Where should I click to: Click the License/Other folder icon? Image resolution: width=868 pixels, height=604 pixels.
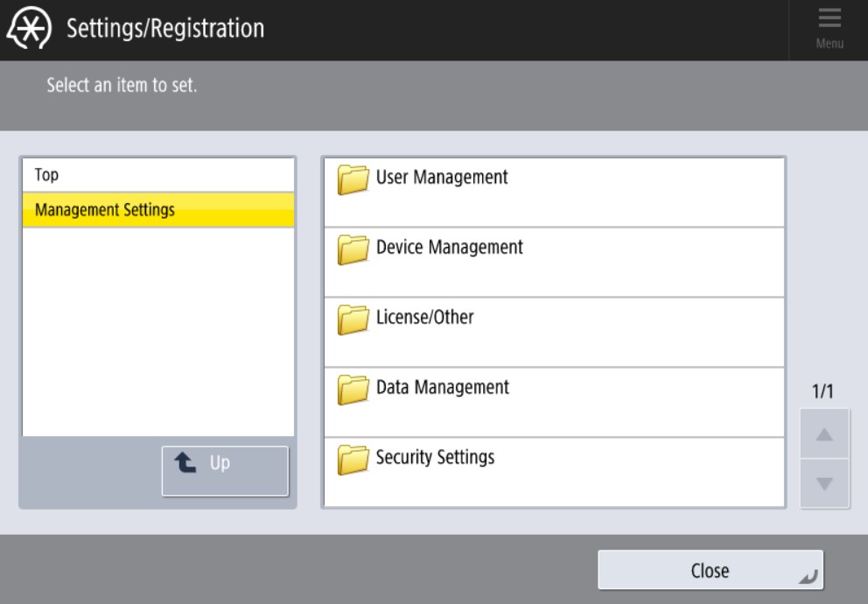tap(353, 320)
